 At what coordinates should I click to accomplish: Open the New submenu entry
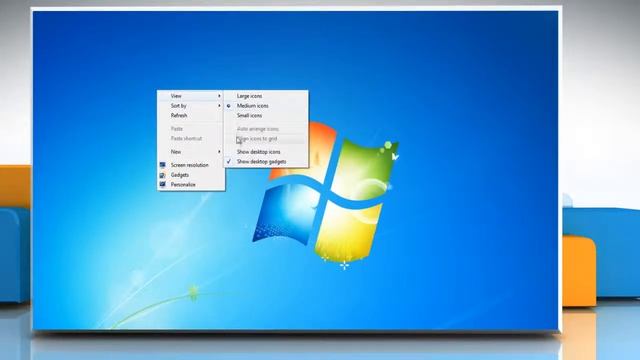tap(191, 152)
